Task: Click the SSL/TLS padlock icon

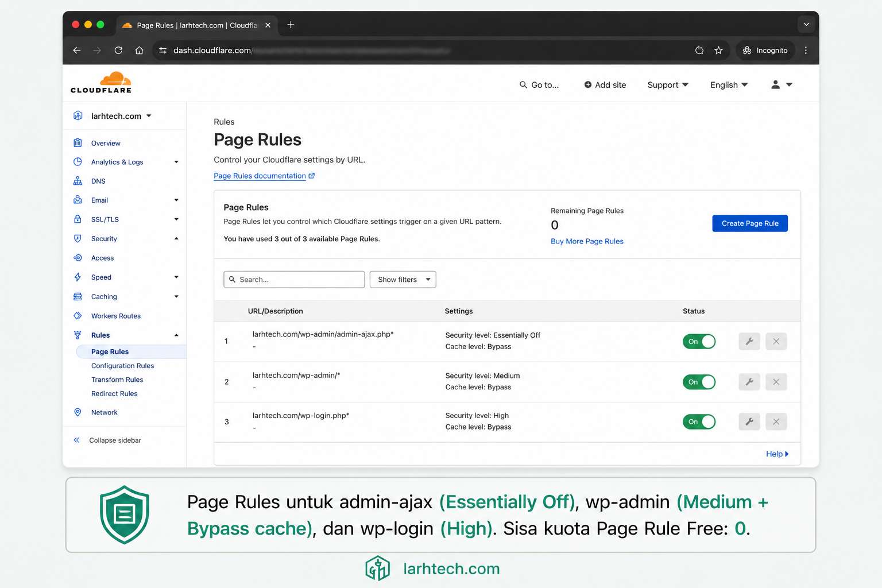Action: tap(78, 219)
